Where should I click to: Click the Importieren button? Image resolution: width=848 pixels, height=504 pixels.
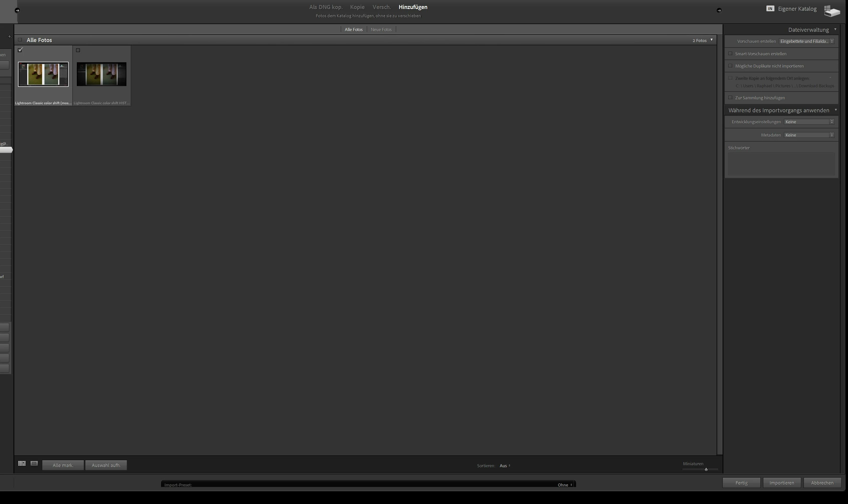coord(782,482)
